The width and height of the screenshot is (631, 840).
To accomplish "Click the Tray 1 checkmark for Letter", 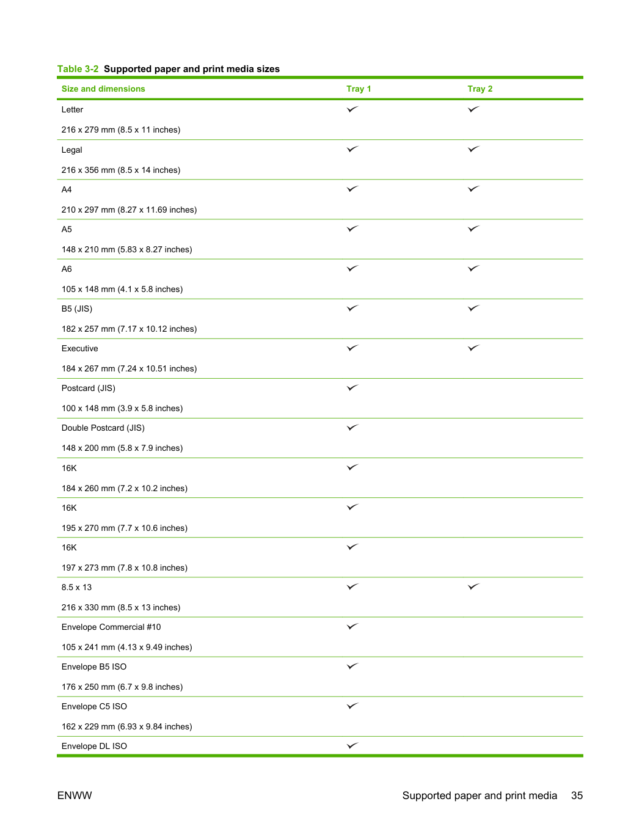I will click(352, 109).
